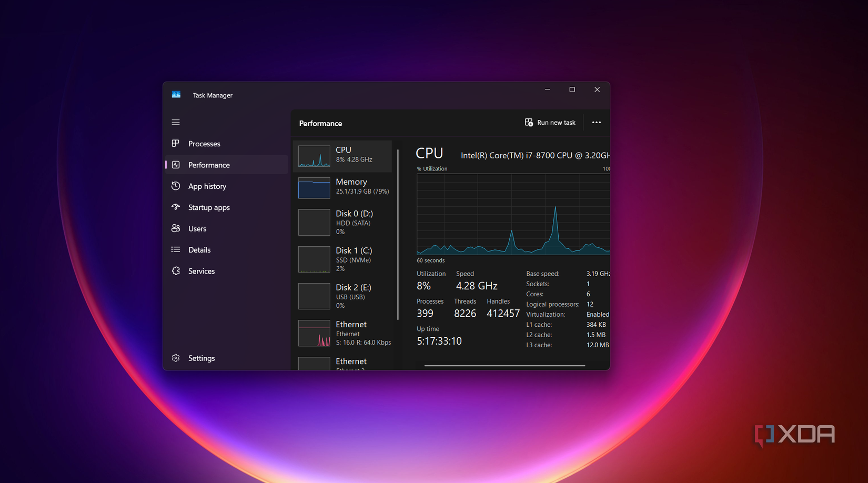The image size is (868, 483).
Task: Click the 4.28 GHz speed value
Action: [477, 286]
